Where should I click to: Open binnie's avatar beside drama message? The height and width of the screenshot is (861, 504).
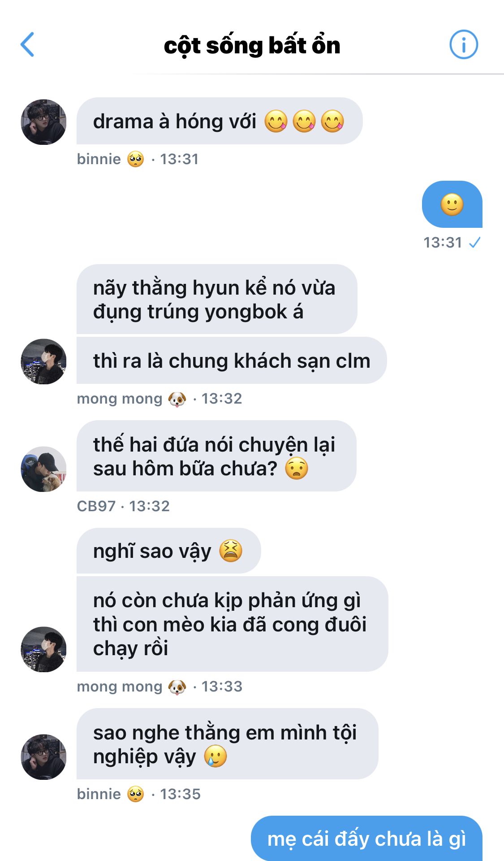pyautogui.click(x=44, y=122)
